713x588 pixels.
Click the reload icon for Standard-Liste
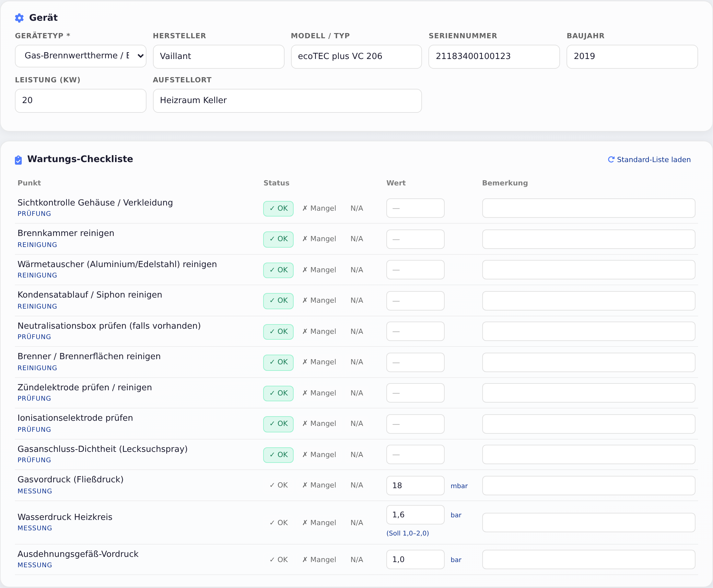[x=611, y=159]
